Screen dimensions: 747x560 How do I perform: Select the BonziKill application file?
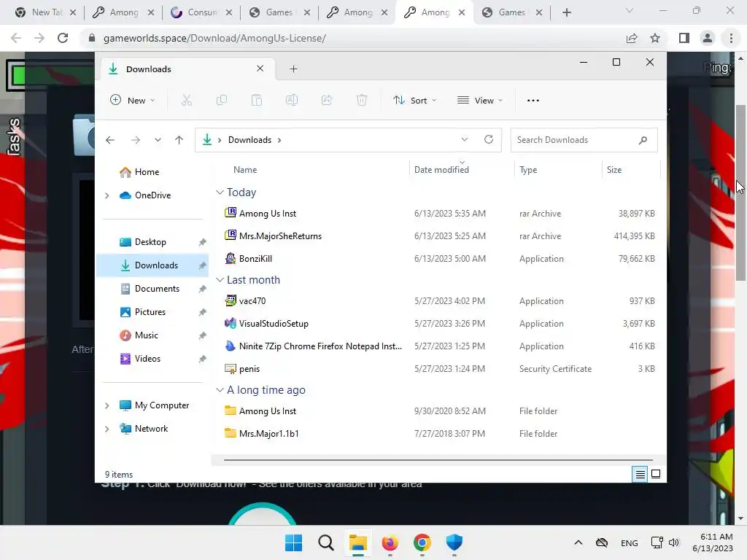tap(438, 259)
